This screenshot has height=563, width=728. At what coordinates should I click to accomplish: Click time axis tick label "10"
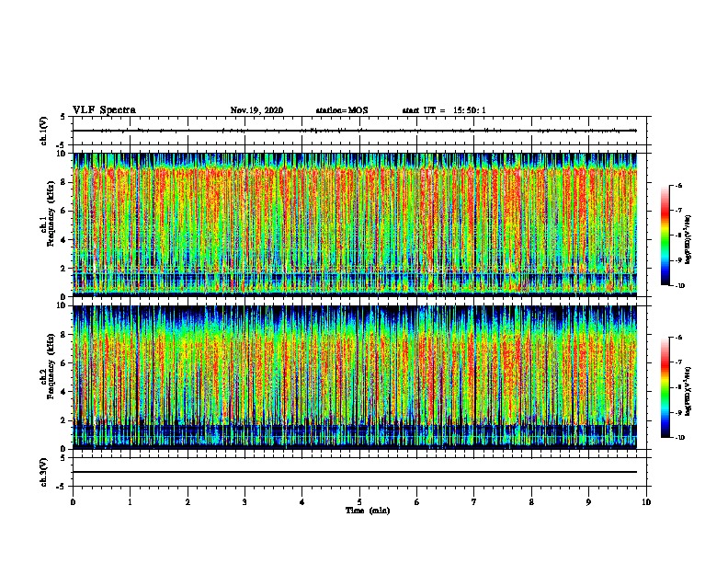point(646,502)
